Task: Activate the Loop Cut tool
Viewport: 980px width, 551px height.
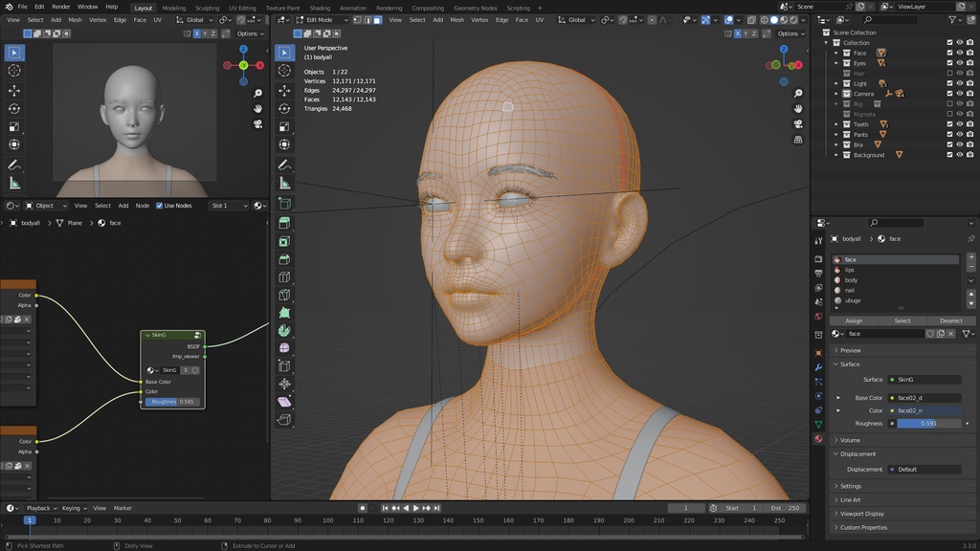Action: coord(284,275)
